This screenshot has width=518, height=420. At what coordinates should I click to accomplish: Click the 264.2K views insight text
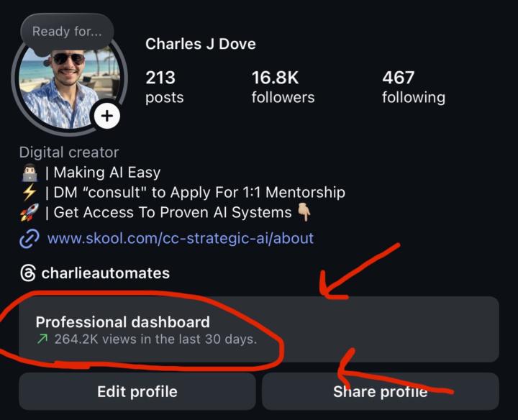pyautogui.click(x=155, y=339)
